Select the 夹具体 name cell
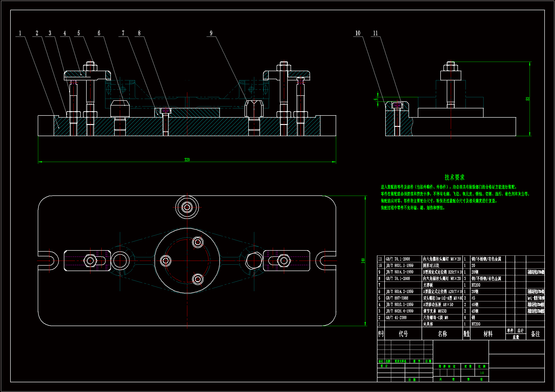This screenshot has width=555, height=392. [x=428, y=324]
